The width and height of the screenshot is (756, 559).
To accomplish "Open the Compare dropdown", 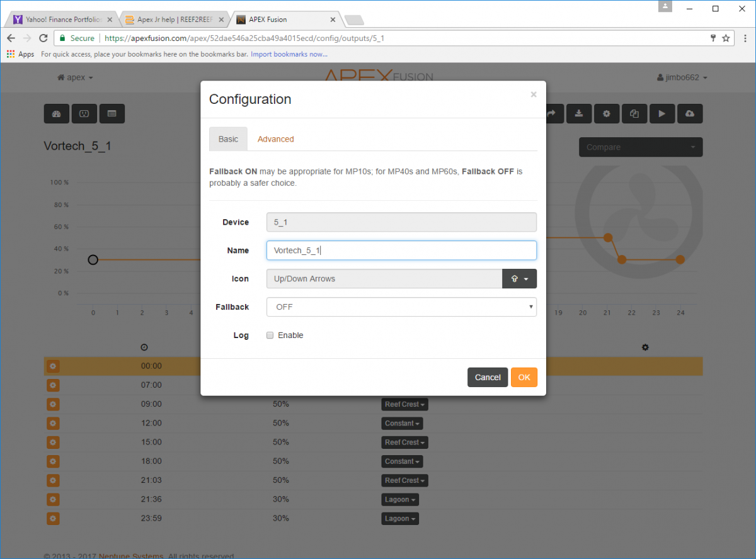I will point(641,147).
